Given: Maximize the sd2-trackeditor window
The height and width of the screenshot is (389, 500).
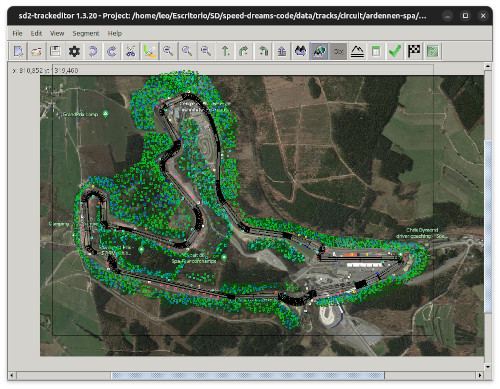Looking at the screenshot, I should click(x=465, y=16).
